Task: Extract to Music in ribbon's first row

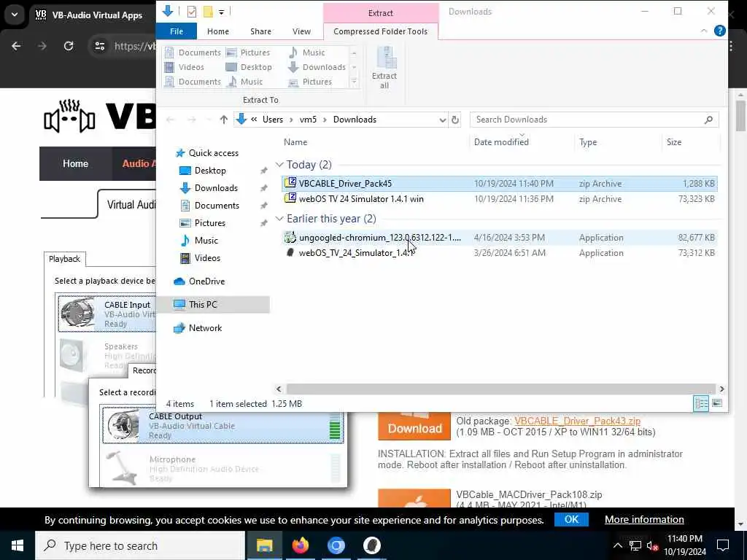Action: [307, 52]
